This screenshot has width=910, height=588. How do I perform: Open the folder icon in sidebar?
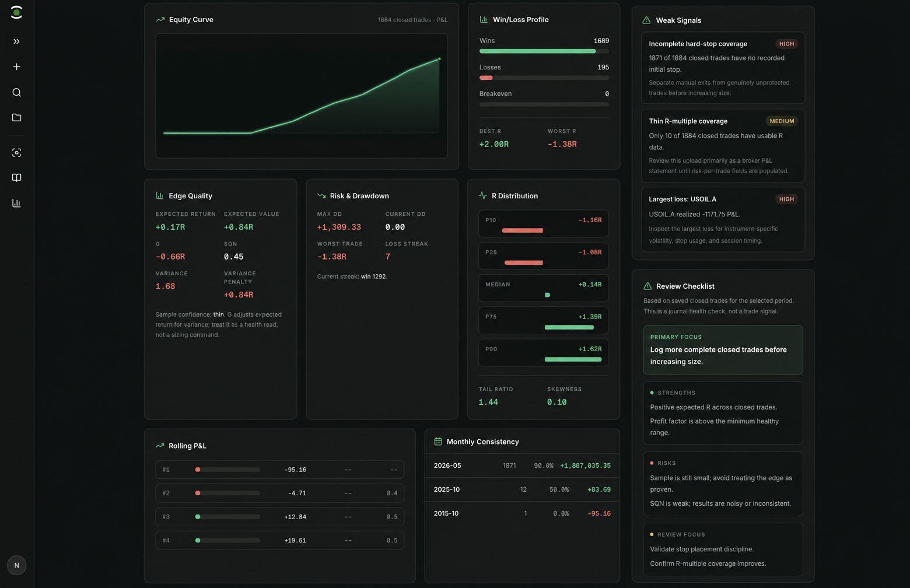[16, 118]
